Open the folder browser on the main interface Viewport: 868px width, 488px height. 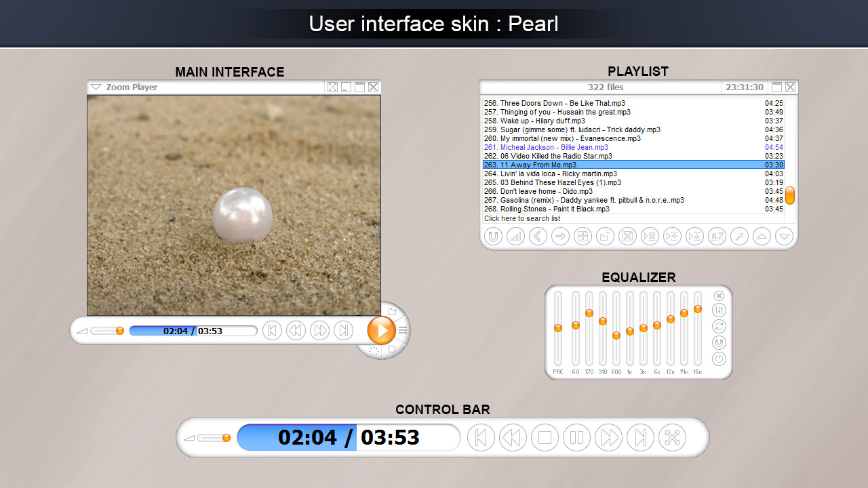(x=392, y=312)
